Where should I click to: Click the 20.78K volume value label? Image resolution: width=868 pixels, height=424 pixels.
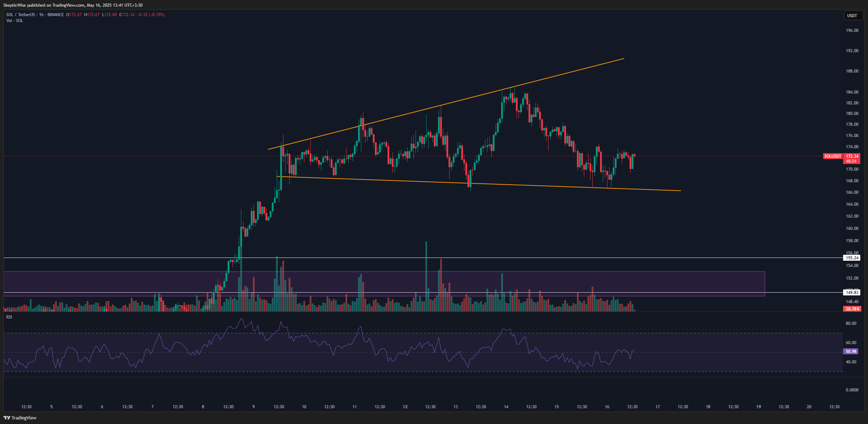[852, 309]
